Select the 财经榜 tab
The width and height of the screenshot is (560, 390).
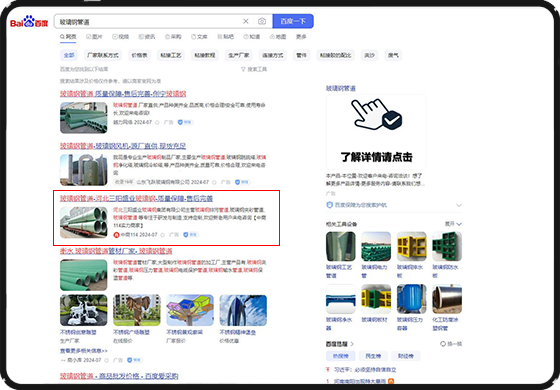click(406, 356)
